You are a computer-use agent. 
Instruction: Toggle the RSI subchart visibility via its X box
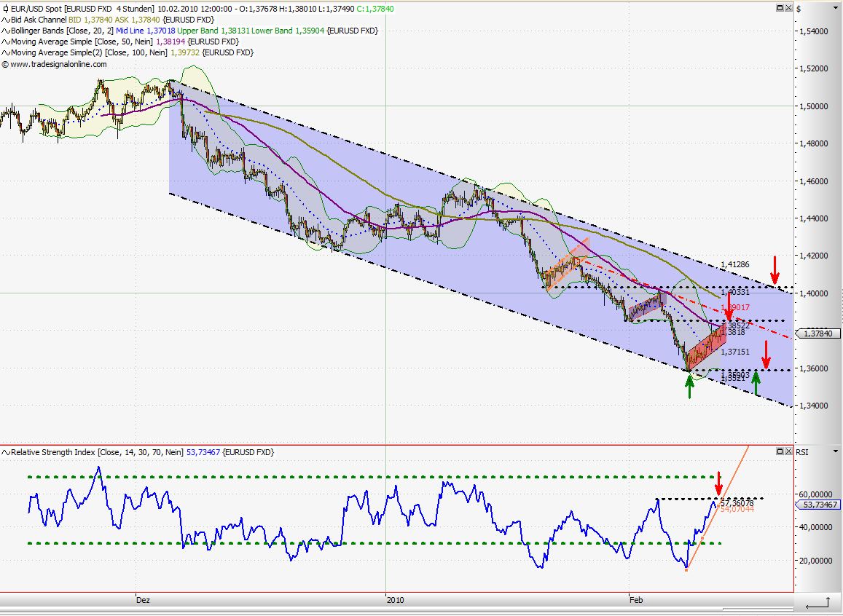point(788,451)
